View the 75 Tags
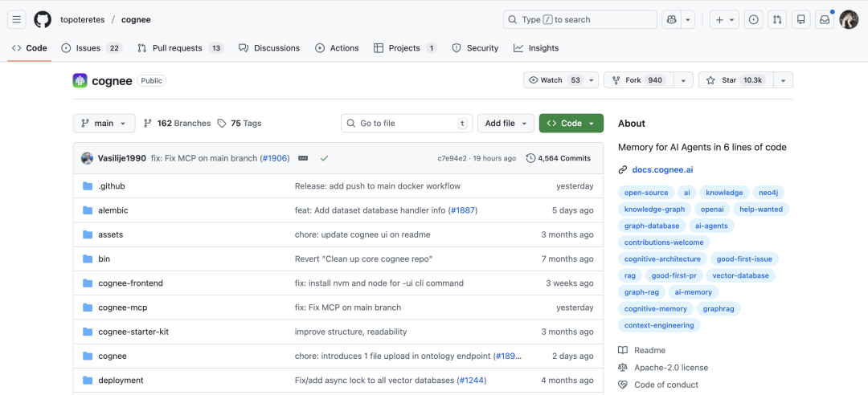The height and width of the screenshot is (395, 868). pyautogui.click(x=240, y=124)
